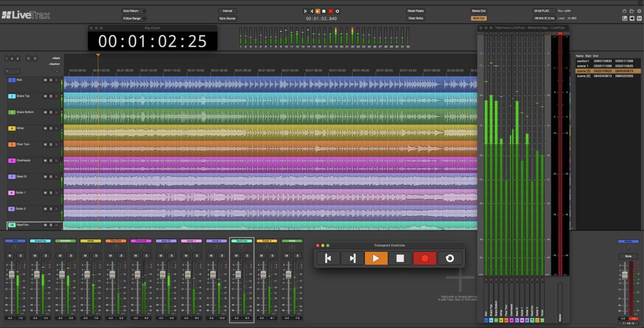Click the go-to-end skip icon in Transport Controls
Screen dimensions: 644x328
(x=353, y=258)
